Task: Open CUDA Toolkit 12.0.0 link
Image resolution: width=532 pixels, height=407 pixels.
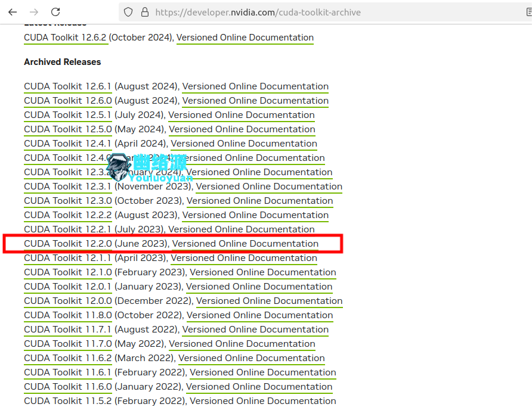Action: click(x=68, y=300)
